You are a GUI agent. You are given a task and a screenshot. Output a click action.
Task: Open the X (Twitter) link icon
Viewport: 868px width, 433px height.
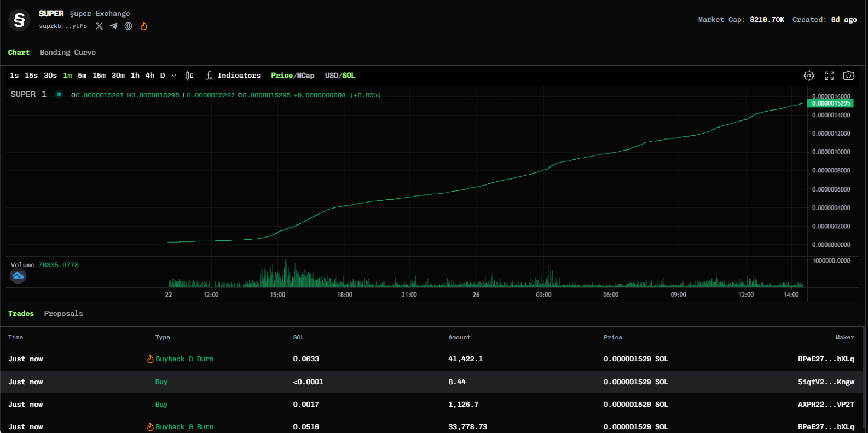[x=99, y=26]
